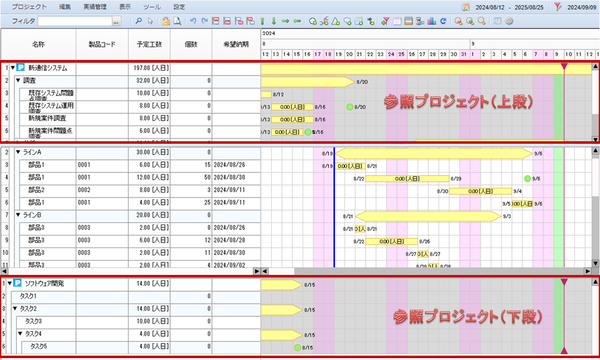The width and height of the screenshot is (600, 360).
Task: Collapse the ラインB group
Action: point(18,215)
